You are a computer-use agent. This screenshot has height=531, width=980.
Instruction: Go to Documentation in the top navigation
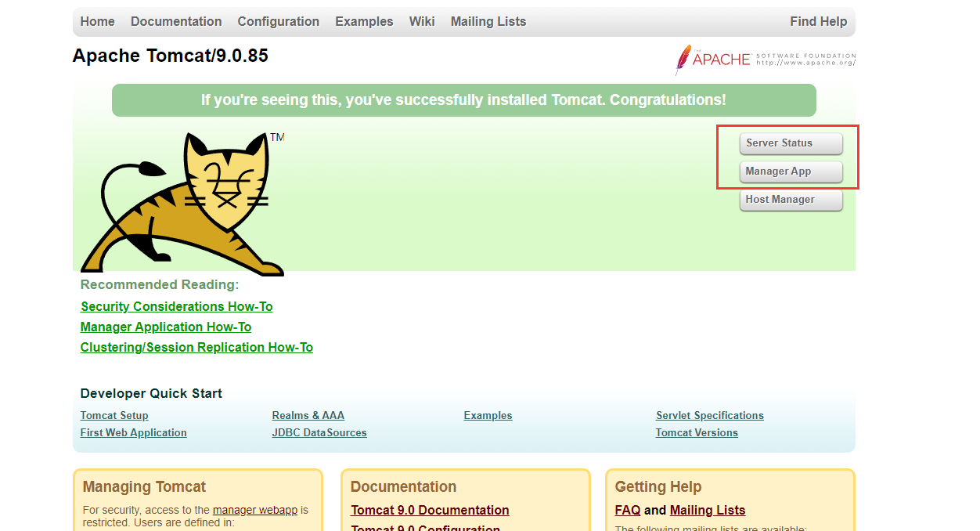[176, 21]
